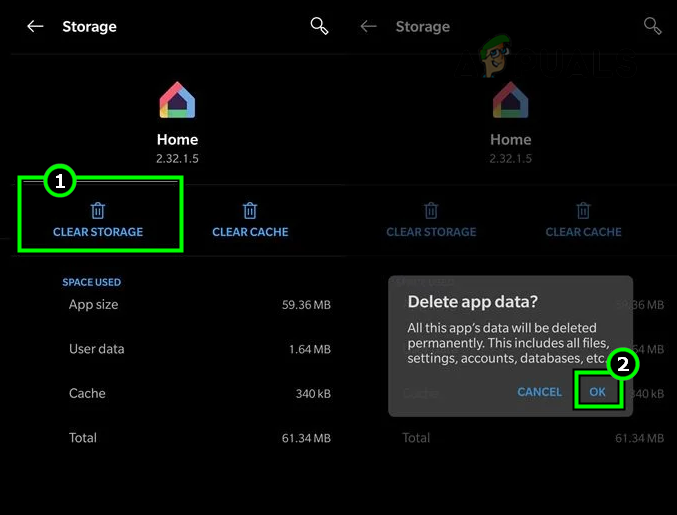This screenshot has height=515, width=677.
Task: Select the 'App size' row label on left screen
Action: click(93, 304)
